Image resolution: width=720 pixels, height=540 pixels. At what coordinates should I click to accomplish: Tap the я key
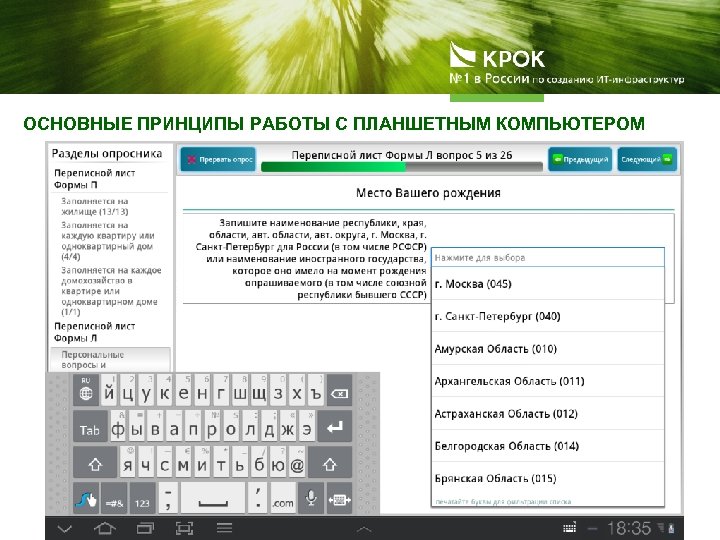pyautogui.click(x=128, y=462)
